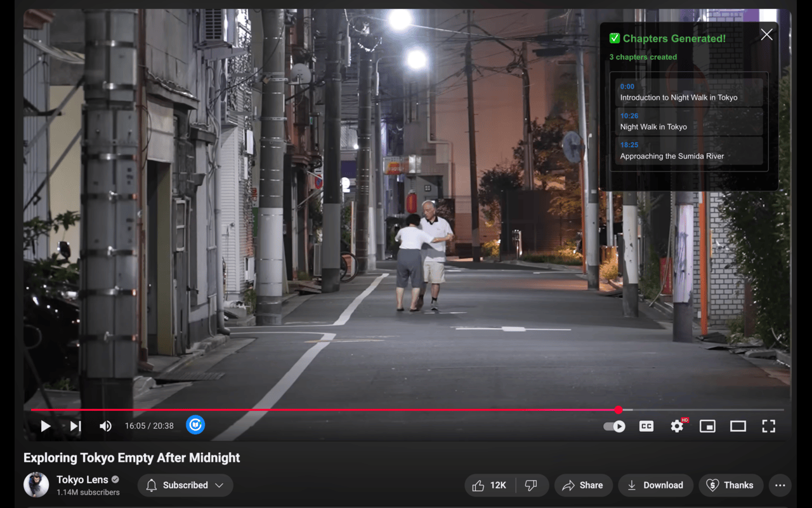
Task: Mute the video volume
Action: click(105, 426)
